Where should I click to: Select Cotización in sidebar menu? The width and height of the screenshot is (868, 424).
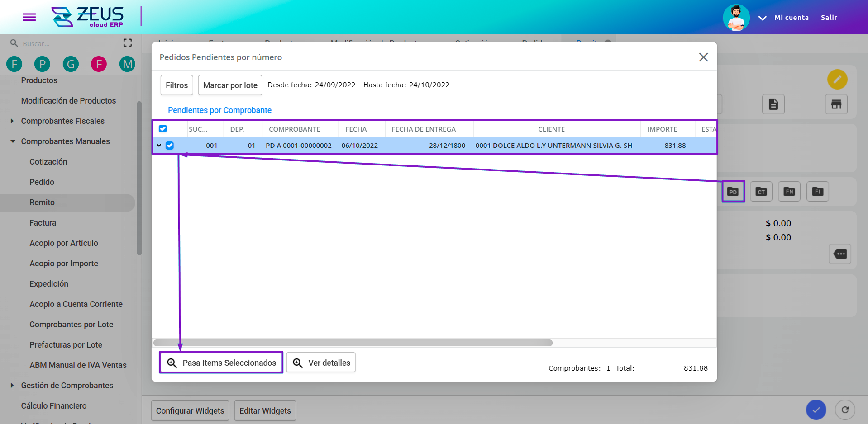click(x=48, y=162)
